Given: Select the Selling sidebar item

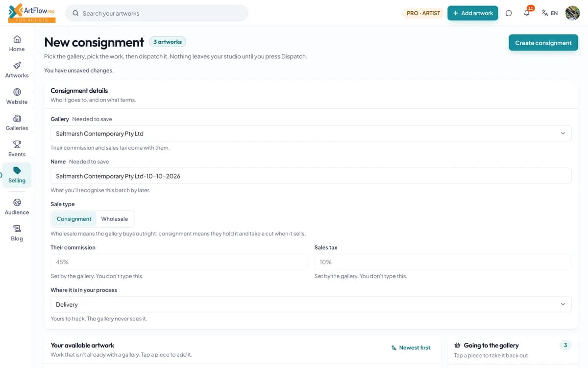Looking at the screenshot, I should (x=17, y=175).
